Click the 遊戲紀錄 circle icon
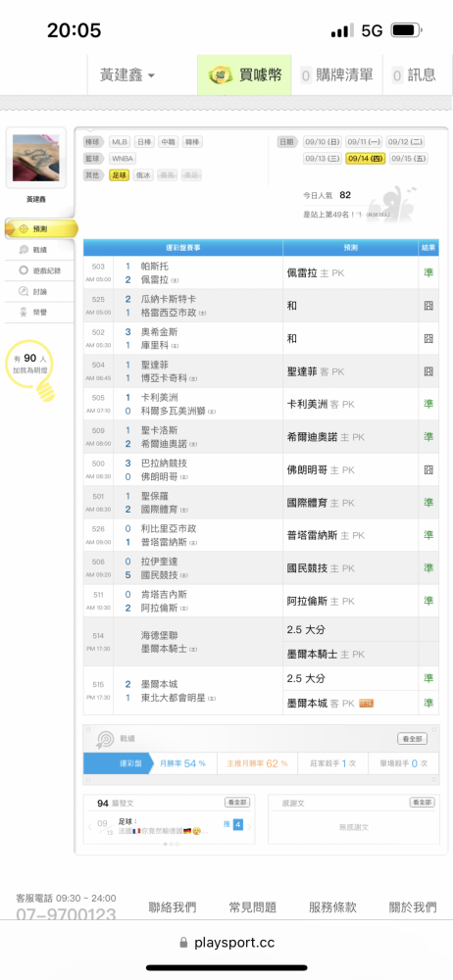This screenshot has width=453, height=980. point(24,270)
